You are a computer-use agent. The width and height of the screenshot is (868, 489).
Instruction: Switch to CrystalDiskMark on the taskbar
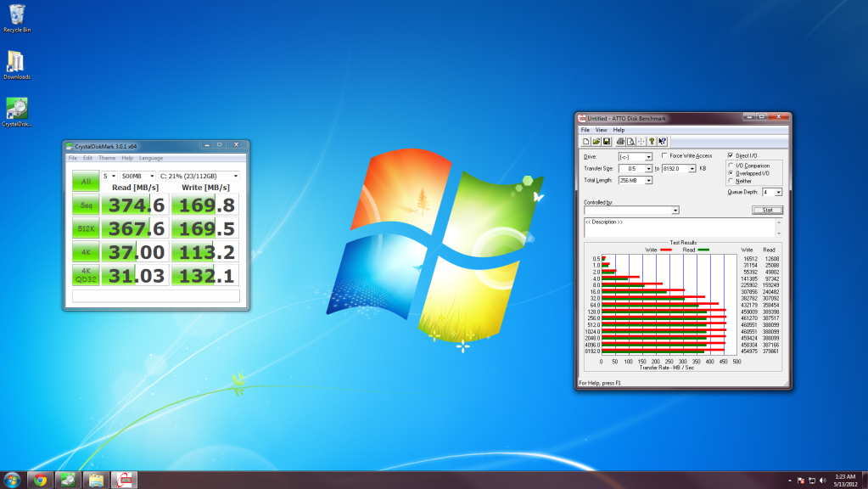click(68, 480)
